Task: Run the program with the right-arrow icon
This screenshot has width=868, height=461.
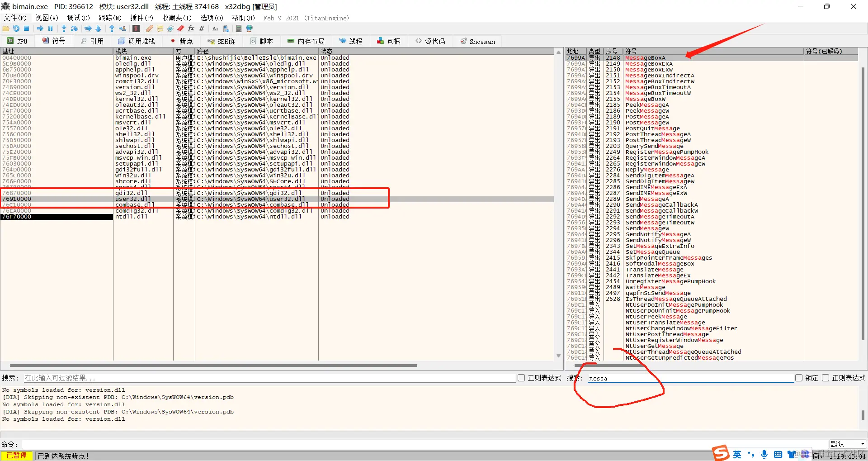Action: click(x=40, y=29)
